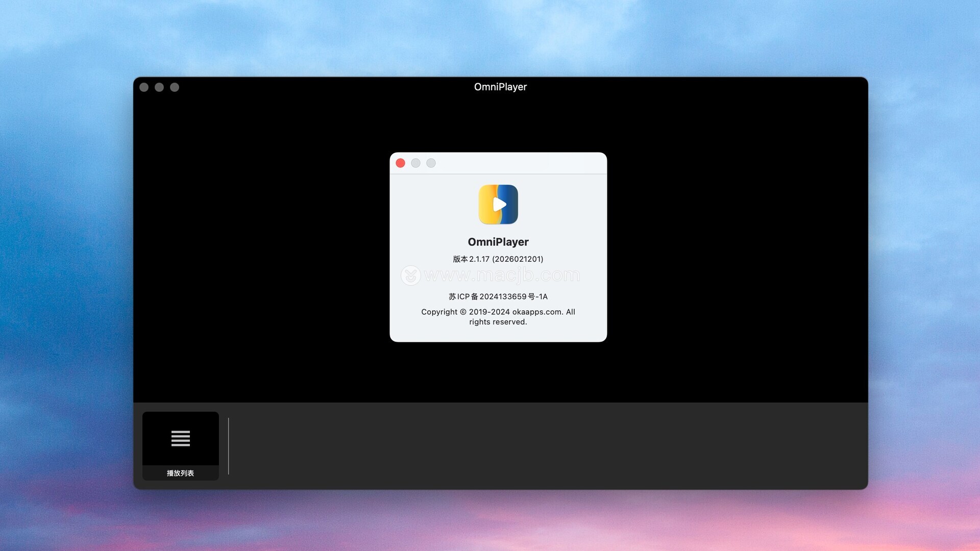Close the main OmniPlayer window
Viewport: 980px width, 551px height.
click(144, 87)
